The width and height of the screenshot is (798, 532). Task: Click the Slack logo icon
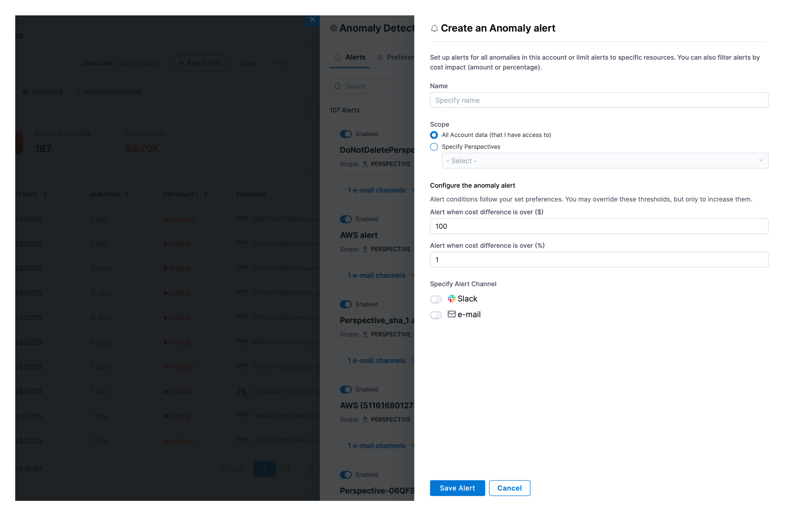coord(451,299)
